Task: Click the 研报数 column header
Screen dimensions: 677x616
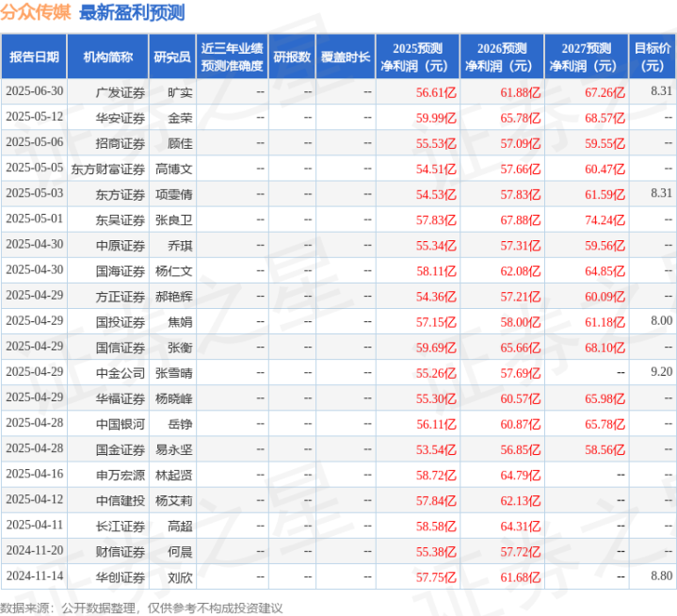Action: (291, 57)
